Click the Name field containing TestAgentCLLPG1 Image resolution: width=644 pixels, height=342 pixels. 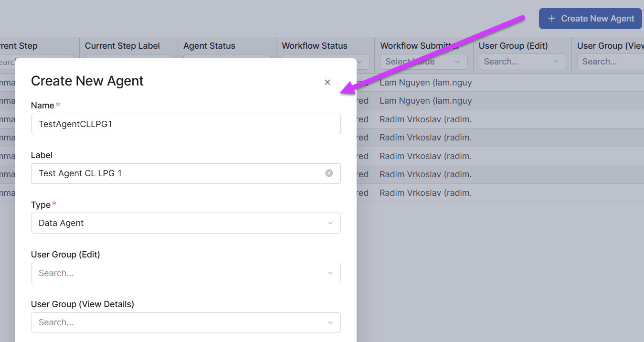186,124
